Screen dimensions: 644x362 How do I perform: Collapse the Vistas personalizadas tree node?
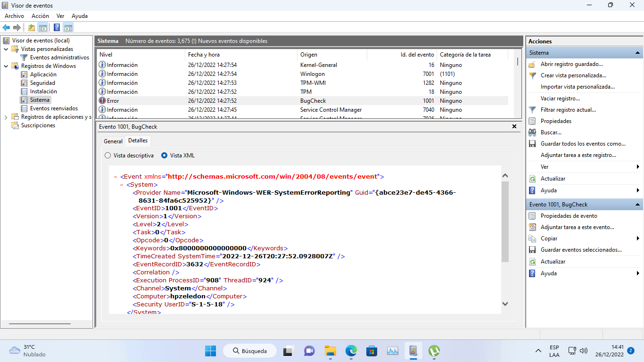click(x=6, y=49)
